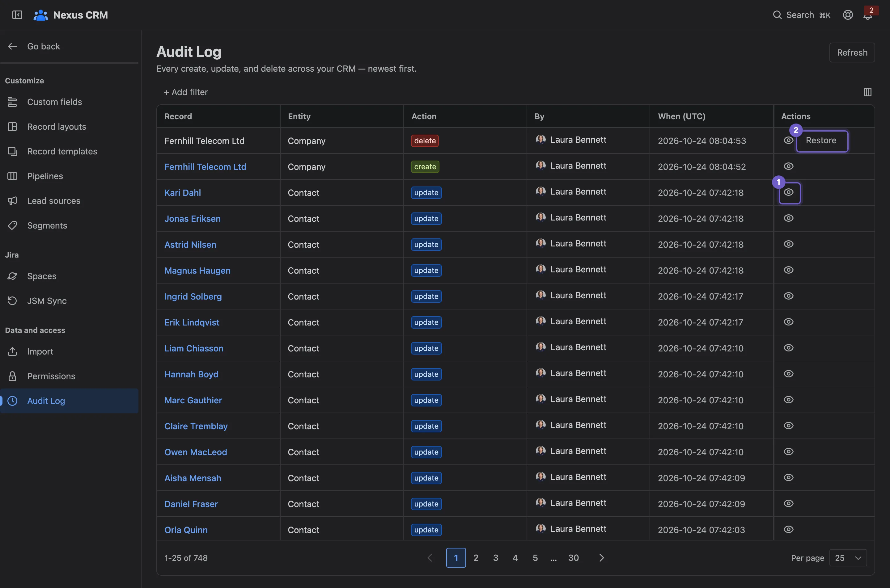Screen dimensions: 890x588
Task: View details of Magnus Haugen update
Action: pyautogui.click(x=788, y=270)
